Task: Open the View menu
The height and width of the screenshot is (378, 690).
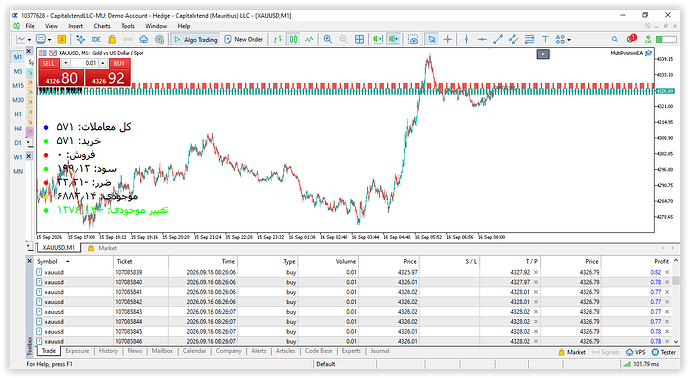Action: click(x=51, y=26)
